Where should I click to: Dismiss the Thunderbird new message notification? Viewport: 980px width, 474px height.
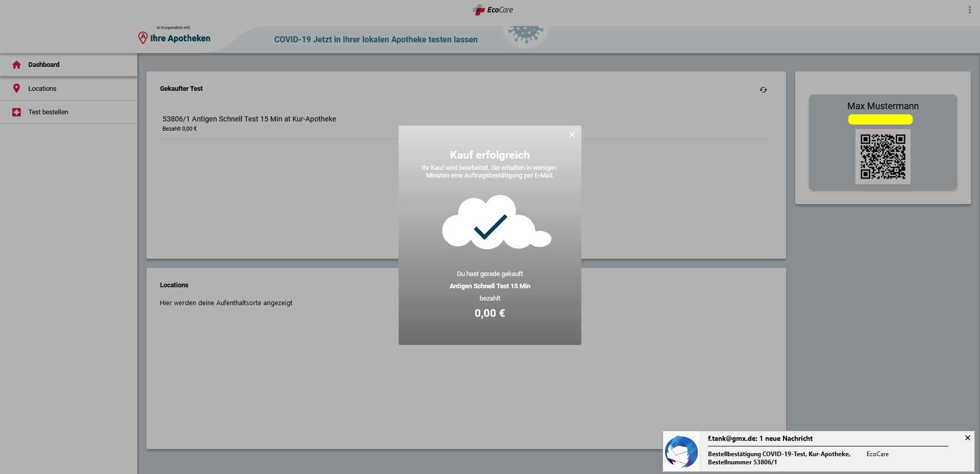[x=967, y=438]
